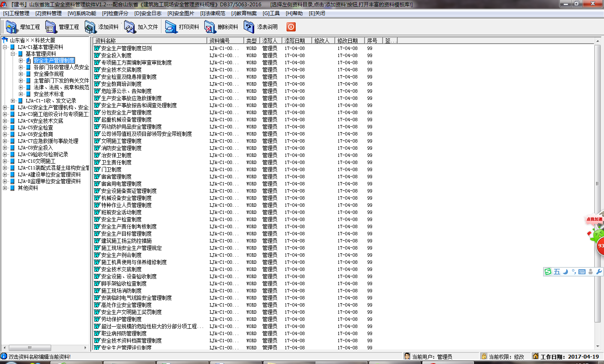Expand the LJA-C5安全检查 tree node
The height and width of the screenshot is (364, 604).
5,128
